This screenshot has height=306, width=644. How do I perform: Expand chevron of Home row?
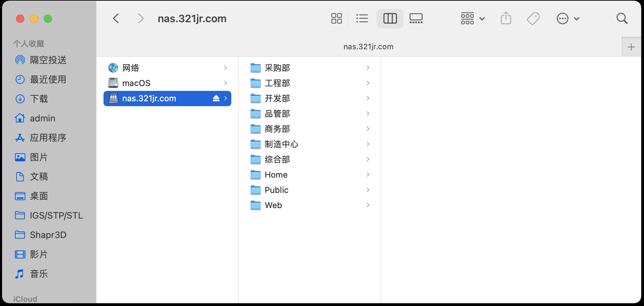368,175
